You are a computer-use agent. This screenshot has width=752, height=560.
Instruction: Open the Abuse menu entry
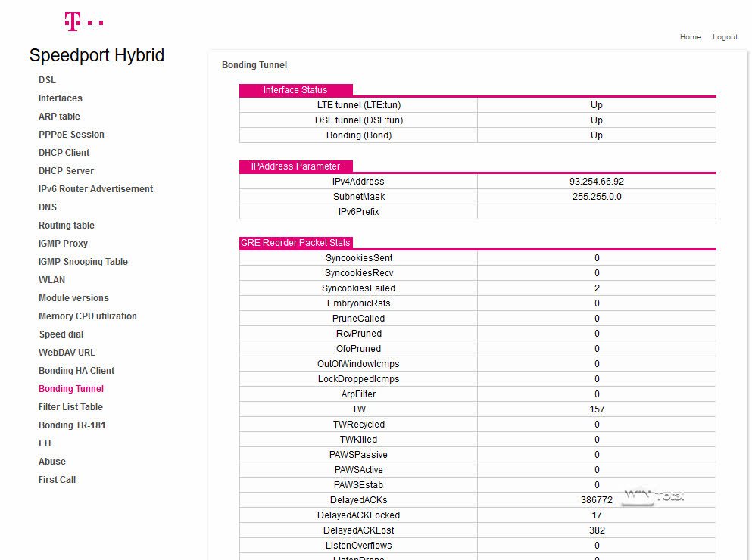[x=51, y=462]
